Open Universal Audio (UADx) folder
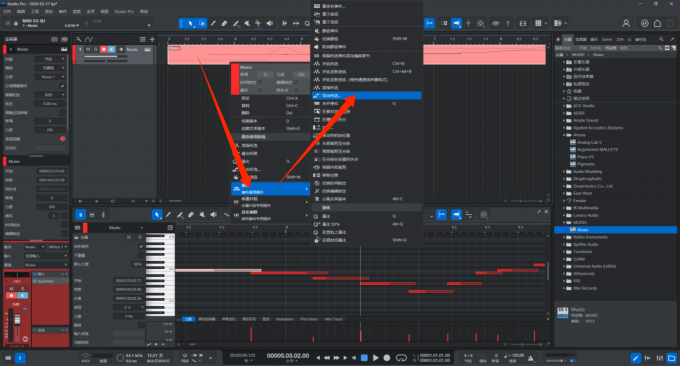The image size is (680, 366). (594, 266)
